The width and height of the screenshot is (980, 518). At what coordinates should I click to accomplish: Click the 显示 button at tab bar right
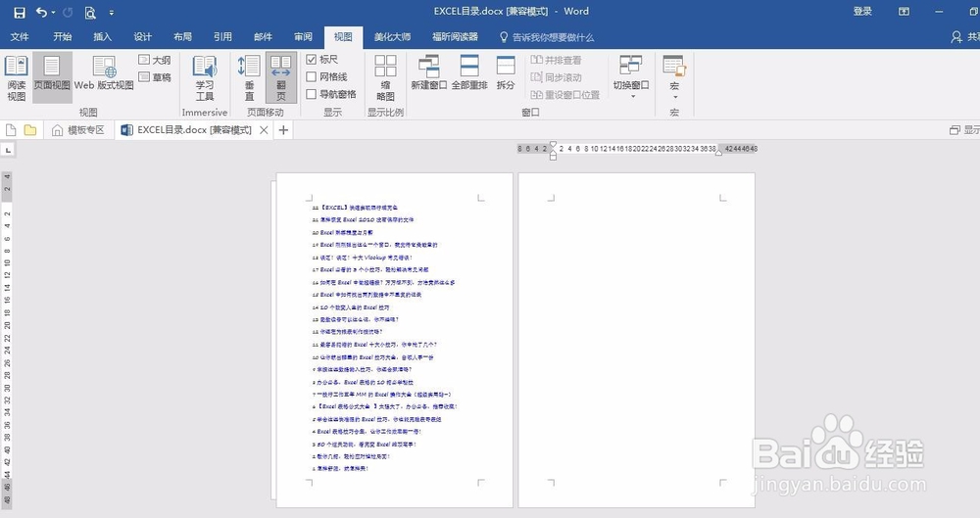click(964, 130)
